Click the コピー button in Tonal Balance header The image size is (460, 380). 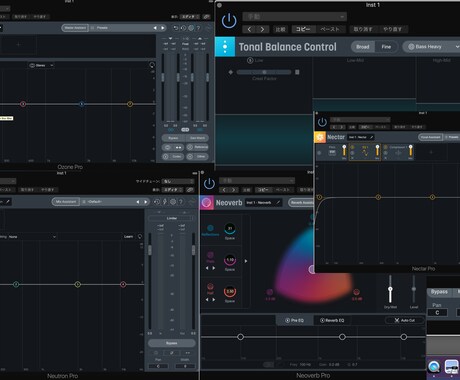point(303,29)
